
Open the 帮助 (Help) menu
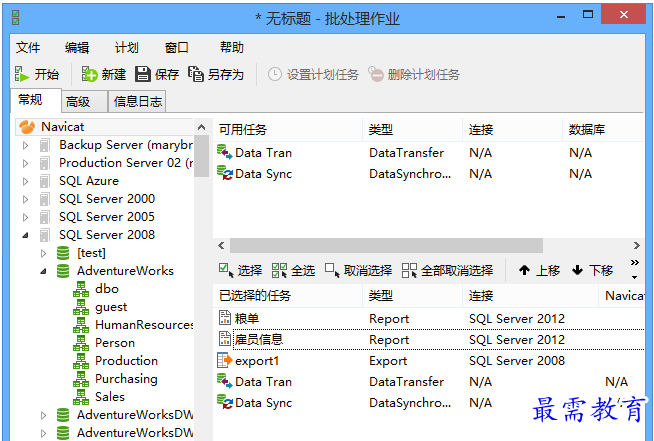[231, 48]
